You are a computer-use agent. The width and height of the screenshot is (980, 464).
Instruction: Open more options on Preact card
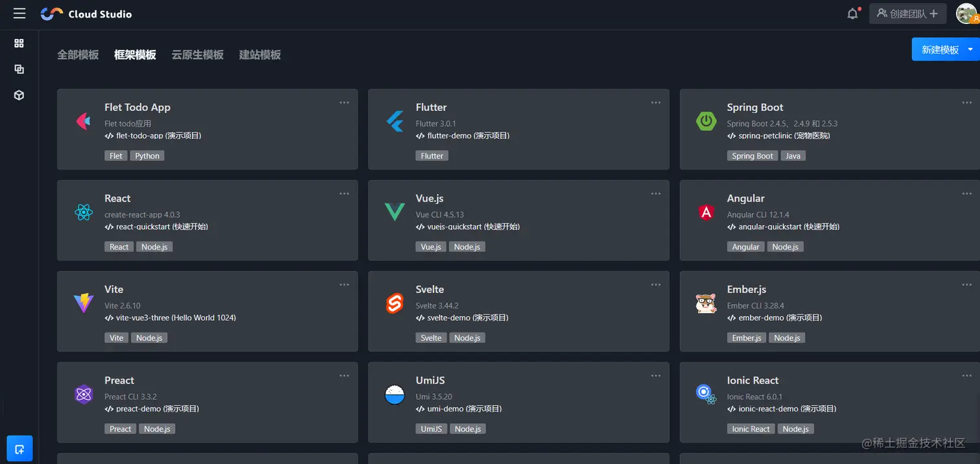pyautogui.click(x=344, y=375)
